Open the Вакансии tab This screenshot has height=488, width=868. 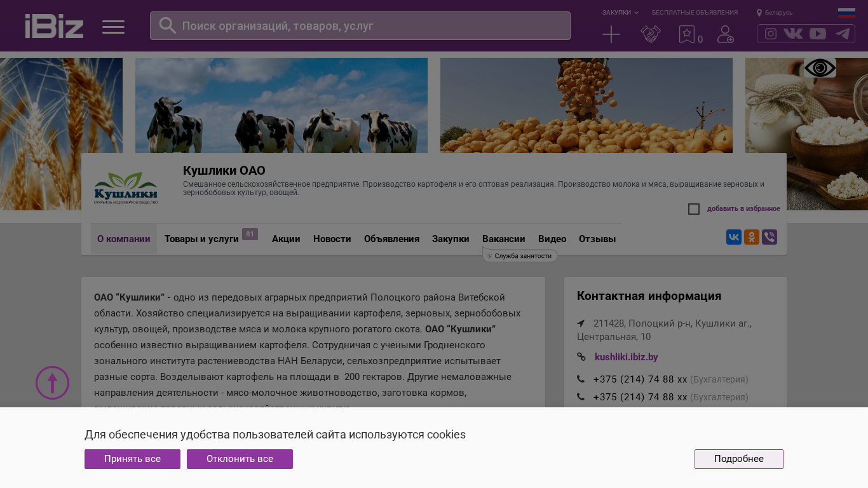pyautogui.click(x=504, y=239)
